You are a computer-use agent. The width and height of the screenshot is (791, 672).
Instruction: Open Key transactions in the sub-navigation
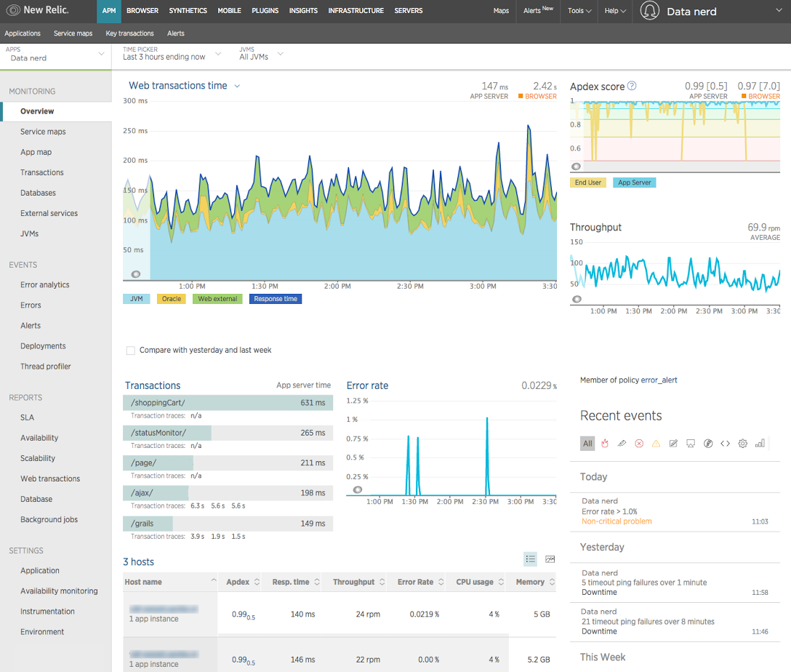(x=129, y=33)
